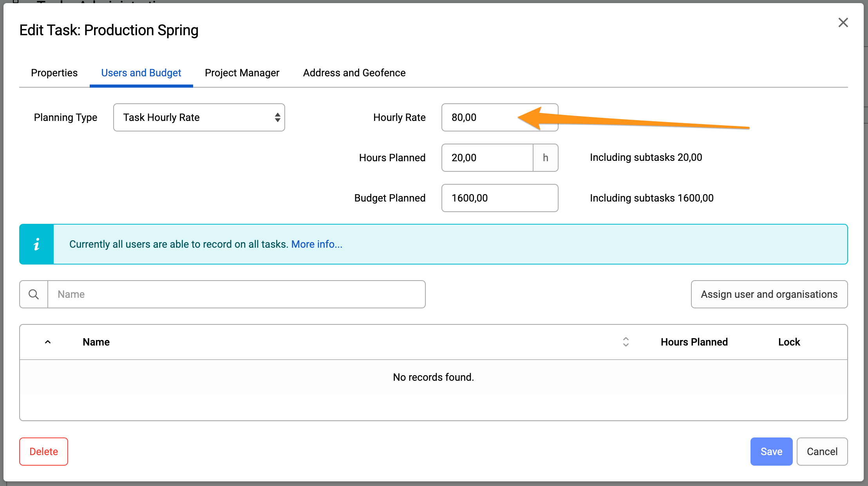Open the Project Manager tab

point(242,73)
